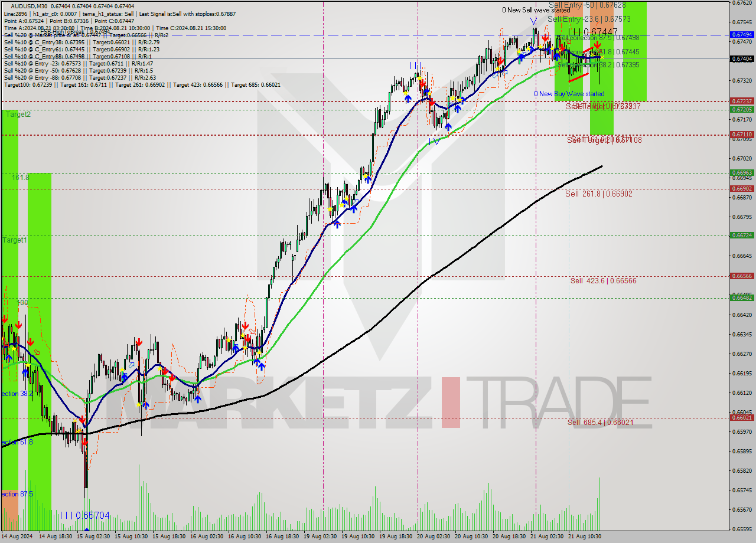This screenshot has width=756, height=543.
Task: Click the green 0.66724 price axis label
Action: [742, 235]
